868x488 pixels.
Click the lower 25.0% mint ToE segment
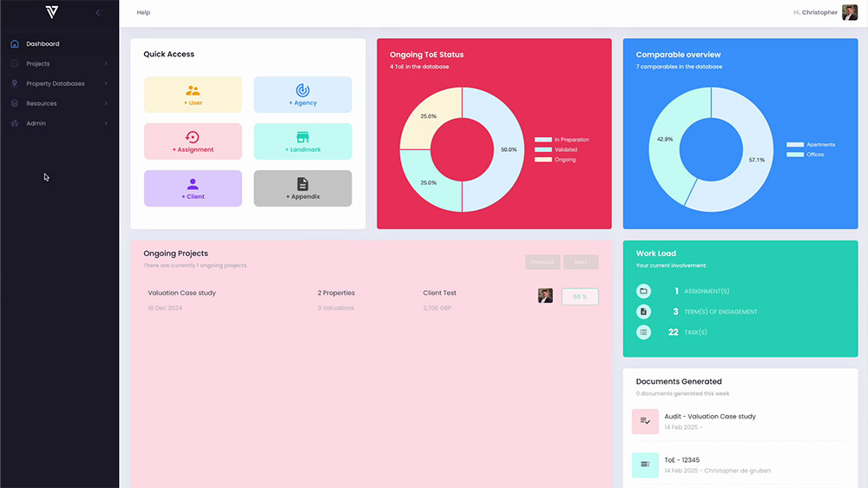(429, 182)
